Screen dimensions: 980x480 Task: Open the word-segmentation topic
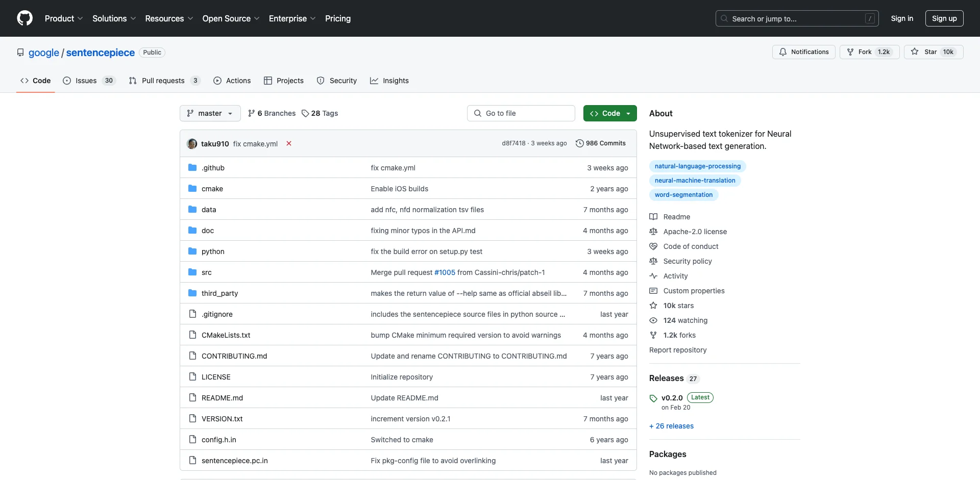pos(684,195)
